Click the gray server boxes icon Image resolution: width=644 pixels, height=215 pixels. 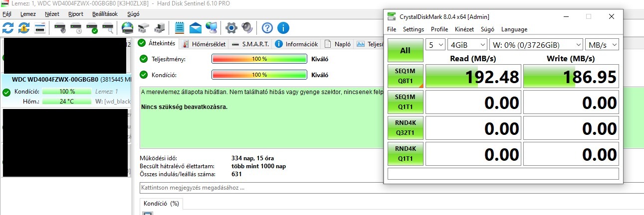[x=144, y=27]
